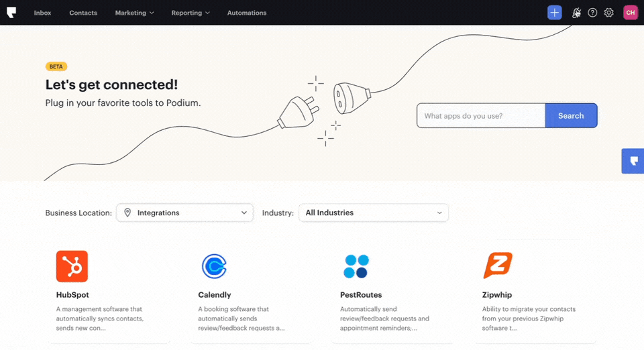Screen dimensions: 644x350
Task: Click the Calendly integration logo
Action: 215,266
